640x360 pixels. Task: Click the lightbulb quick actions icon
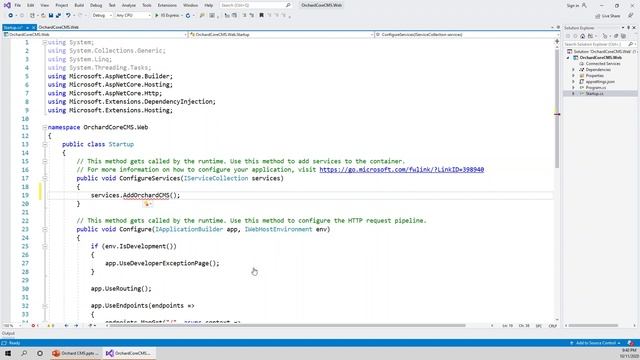[147, 204]
